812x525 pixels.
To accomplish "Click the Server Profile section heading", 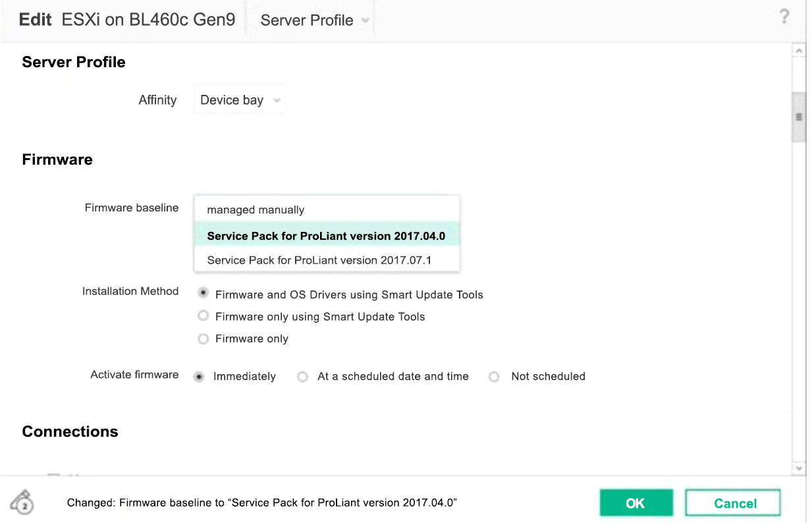I will click(x=74, y=62).
